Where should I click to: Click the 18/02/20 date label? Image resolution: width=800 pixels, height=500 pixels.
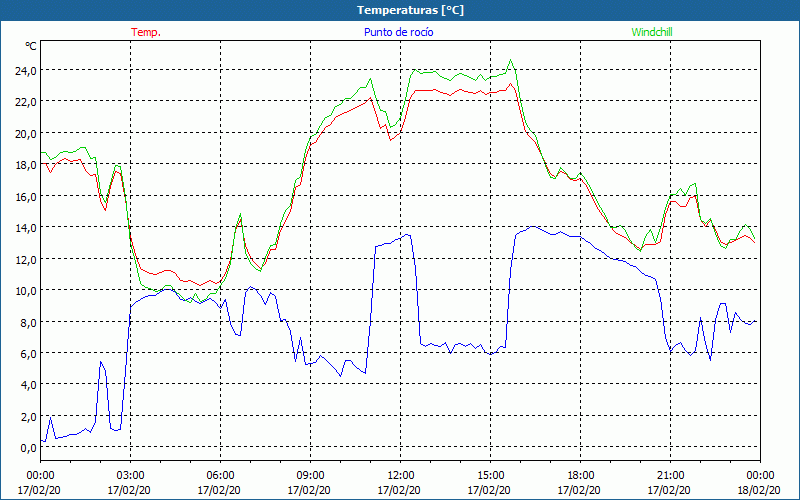click(x=759, y=490)
